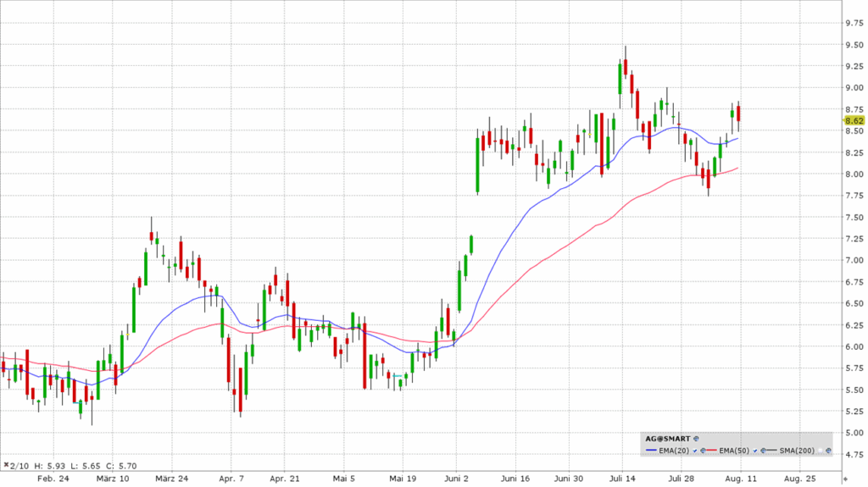Click the Juni 2 date label

[x=456, y=479]
